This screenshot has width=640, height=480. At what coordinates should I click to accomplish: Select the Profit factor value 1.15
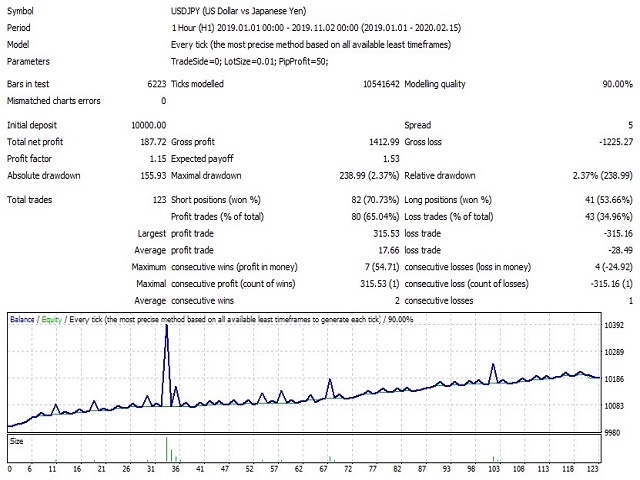tap(158, 159)
